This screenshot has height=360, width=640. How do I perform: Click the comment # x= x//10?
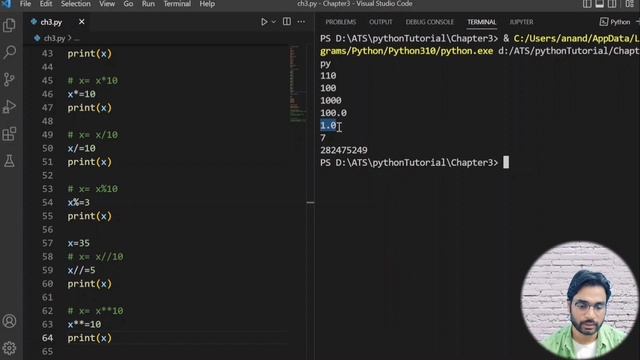(x=95, y=257)
